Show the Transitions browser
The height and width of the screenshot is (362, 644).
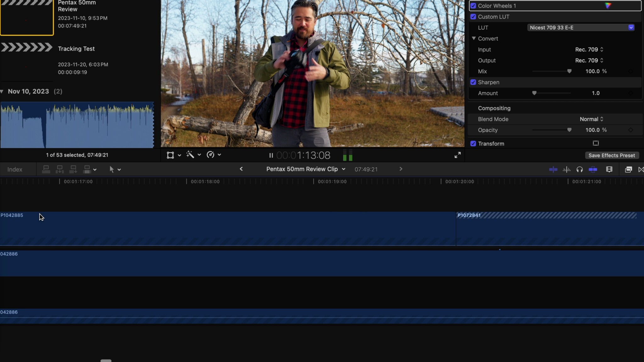[641, 170]
